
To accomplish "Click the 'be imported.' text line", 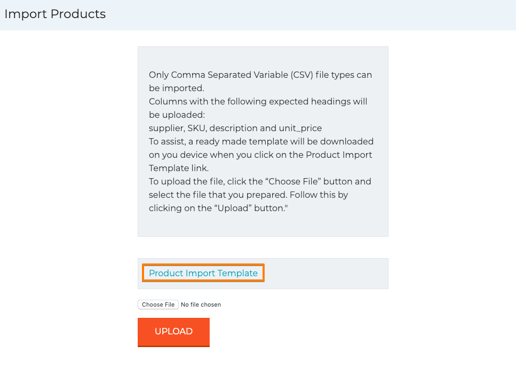I will pos(176,88).
